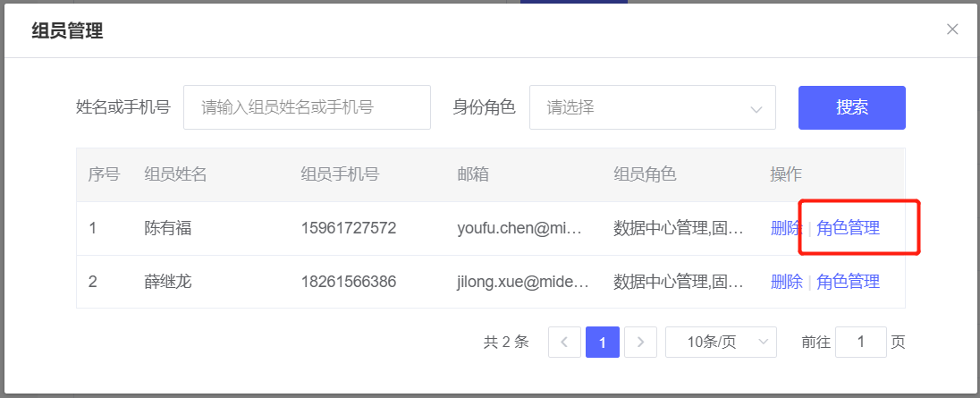Click the 前往 page number input

(860, 342)
